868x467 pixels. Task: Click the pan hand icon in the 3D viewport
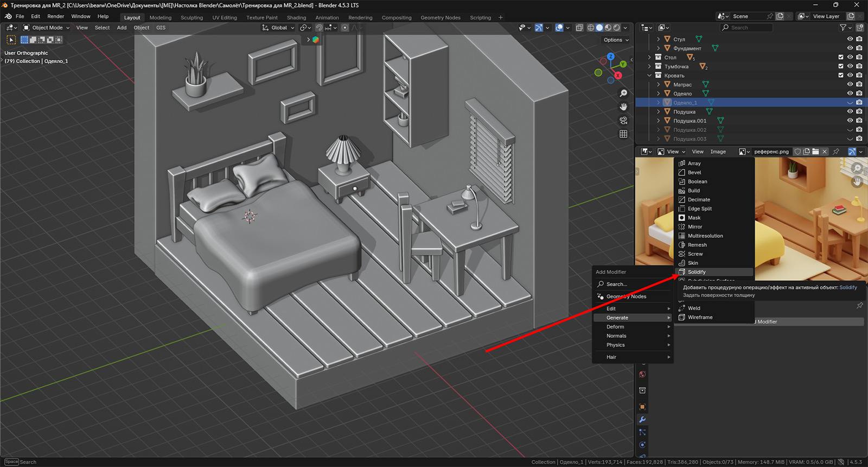coord(623,107)
